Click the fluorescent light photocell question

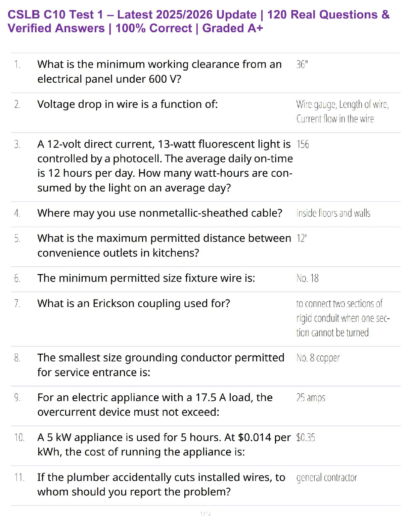165,166
